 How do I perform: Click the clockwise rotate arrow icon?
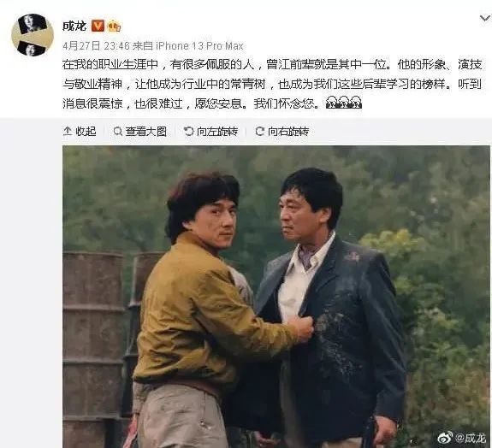tap(259, 132)
